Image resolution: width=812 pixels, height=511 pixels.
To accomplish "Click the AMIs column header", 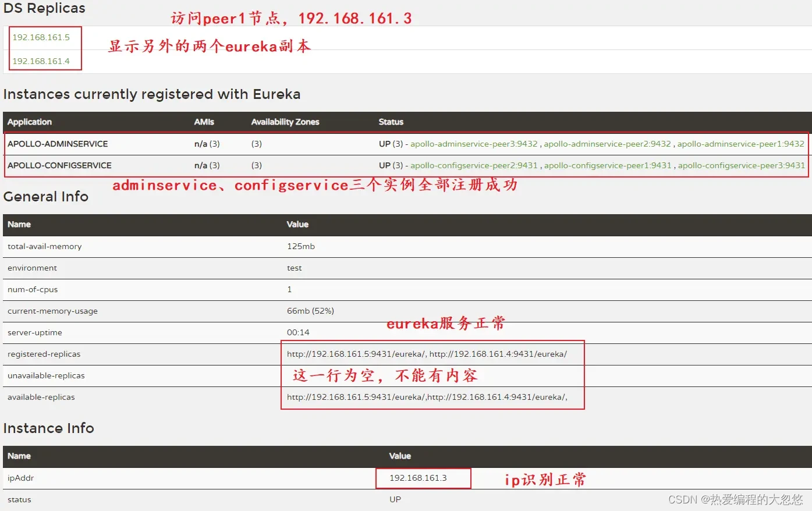I will 204,122.
